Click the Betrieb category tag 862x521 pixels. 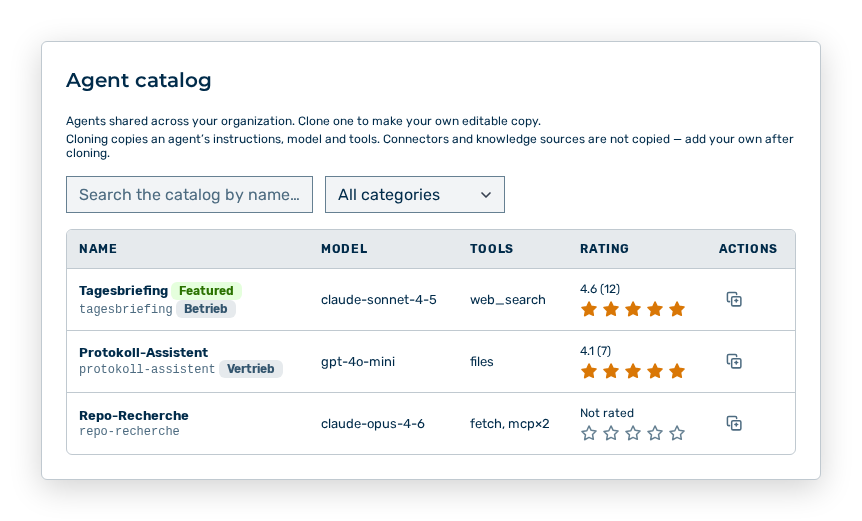pos(206,309)
